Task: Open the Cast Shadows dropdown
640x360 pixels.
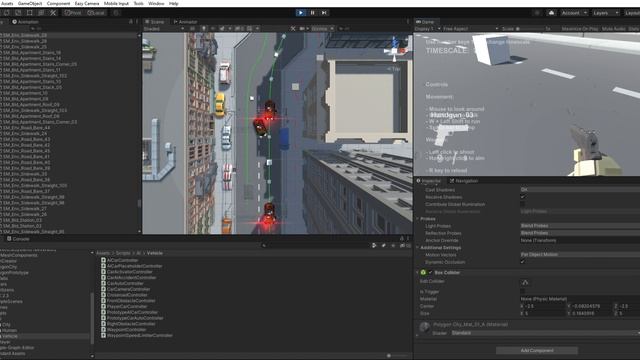Action: (580, 189)
